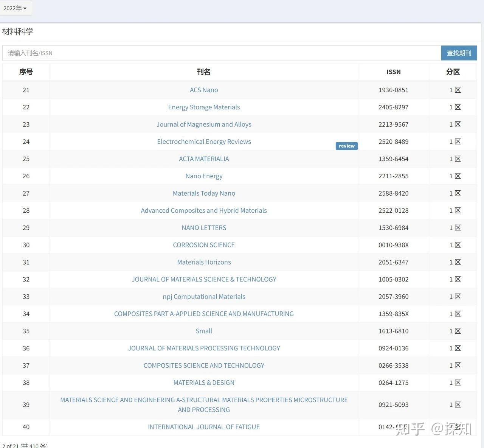The height and width of the screenshot is (448, 484).
Task: Click the 查找期刊 search button
Action: 459,53
